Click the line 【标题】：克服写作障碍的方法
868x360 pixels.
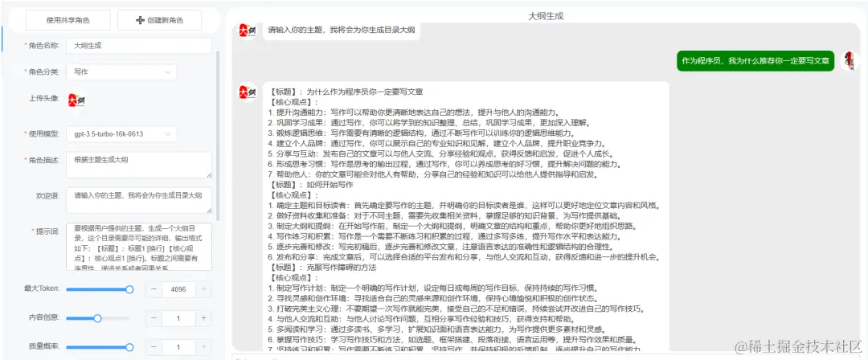(x=322, y=267)
